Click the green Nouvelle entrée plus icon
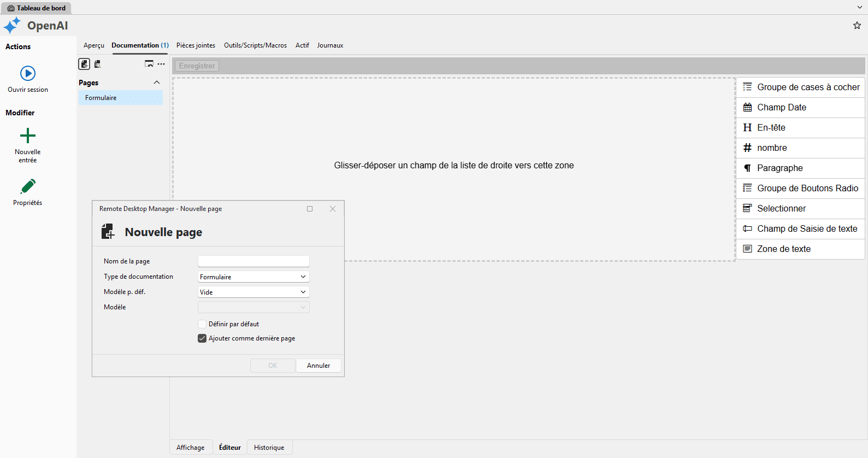 (28, 136)
